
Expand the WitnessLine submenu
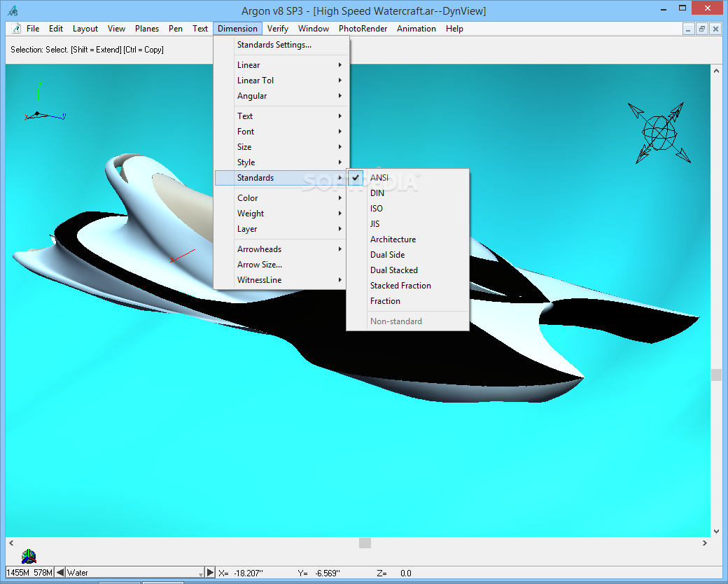[281, 279]
